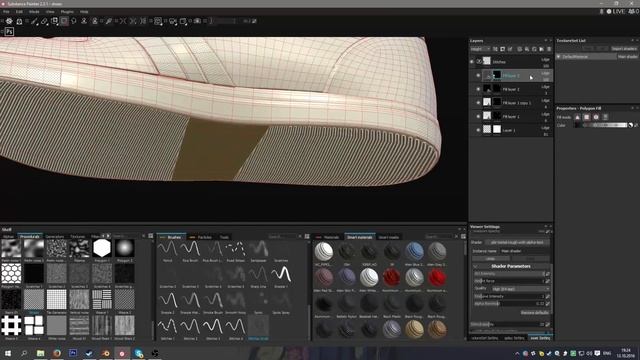Click the add folder icon in Layers panel
Screen dimensions: 640x360
point(542,49)
